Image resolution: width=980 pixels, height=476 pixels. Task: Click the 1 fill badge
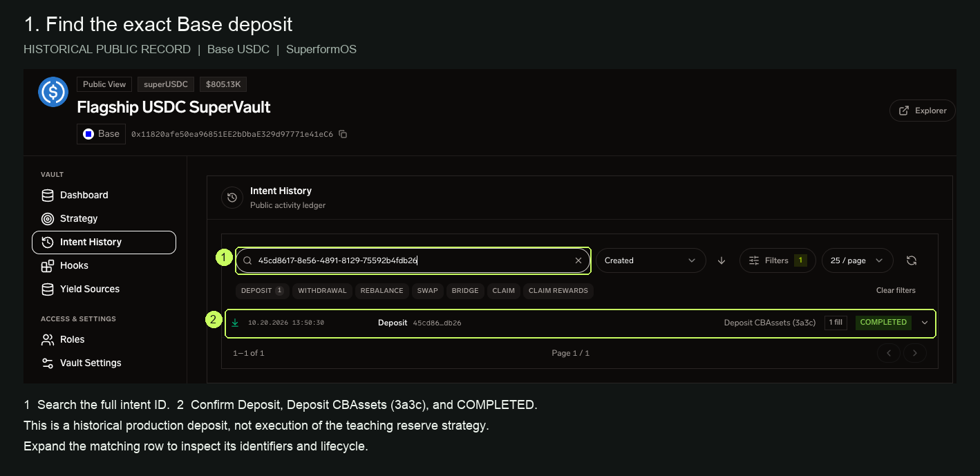(x=836, y=323)
